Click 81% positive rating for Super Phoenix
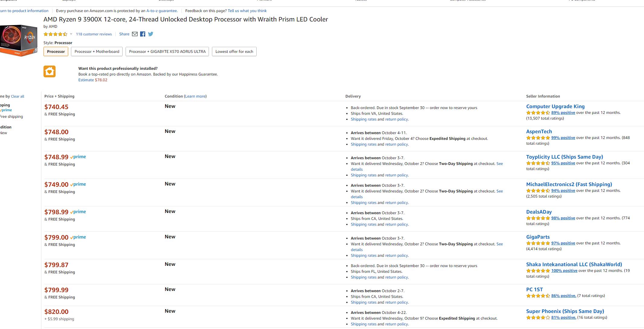The height and width of the screenshot is (329, 644). click(x=564, y=318)
